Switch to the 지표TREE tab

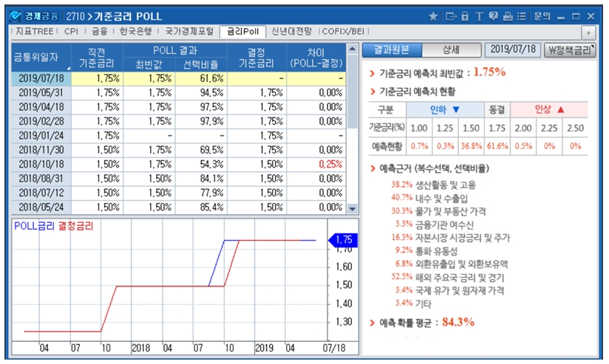click(35, 32)
